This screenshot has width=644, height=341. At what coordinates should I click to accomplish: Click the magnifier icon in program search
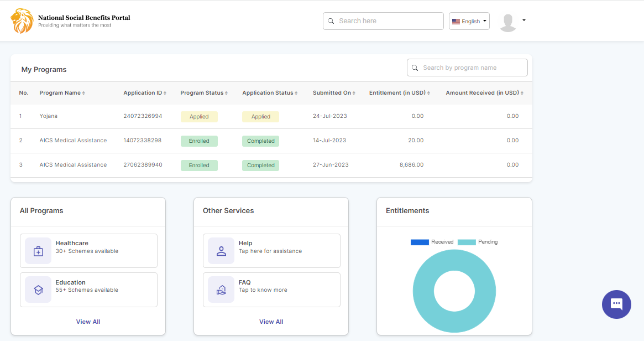point(415,68)
